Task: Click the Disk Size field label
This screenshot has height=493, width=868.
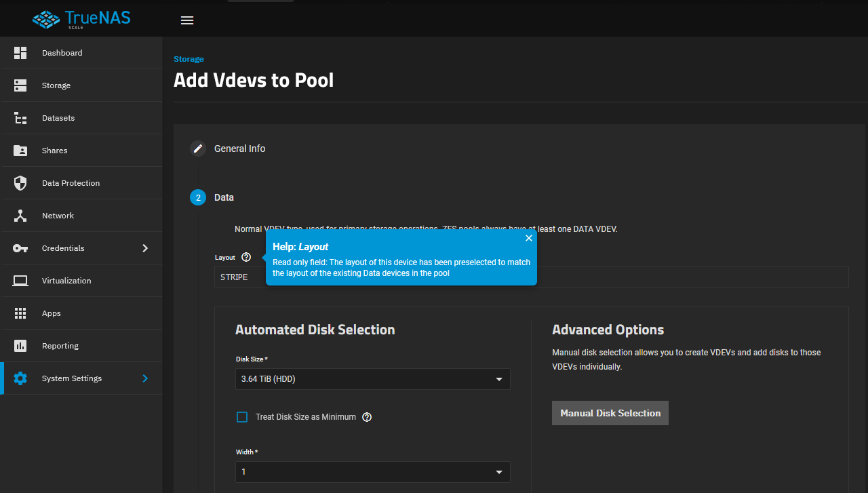Action: click(x=252, y=359)
